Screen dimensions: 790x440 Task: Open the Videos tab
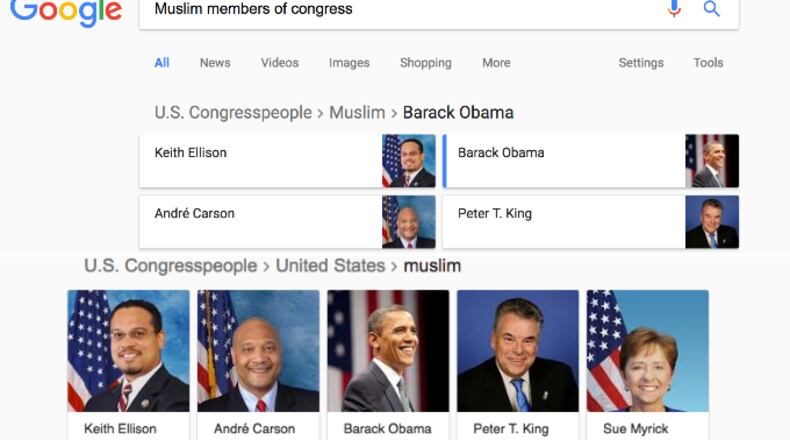[280, 63]
